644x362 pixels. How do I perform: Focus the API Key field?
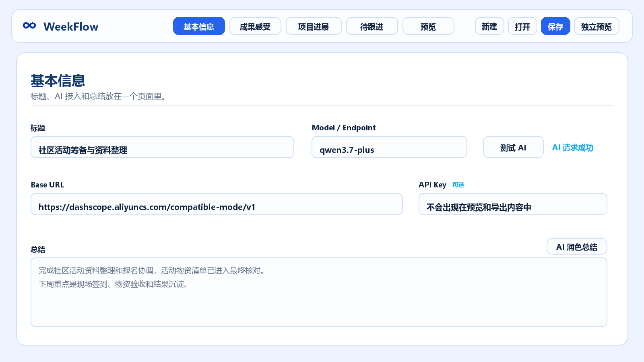513,204
